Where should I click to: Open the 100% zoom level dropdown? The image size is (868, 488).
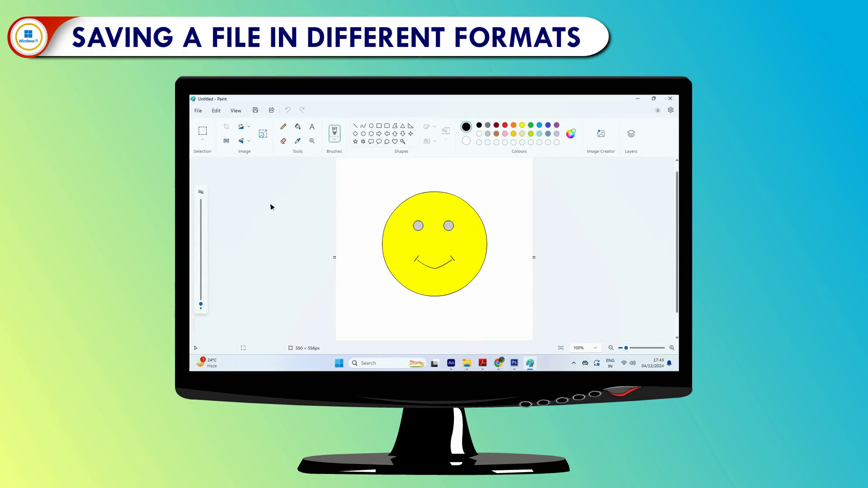click(595, 348)
